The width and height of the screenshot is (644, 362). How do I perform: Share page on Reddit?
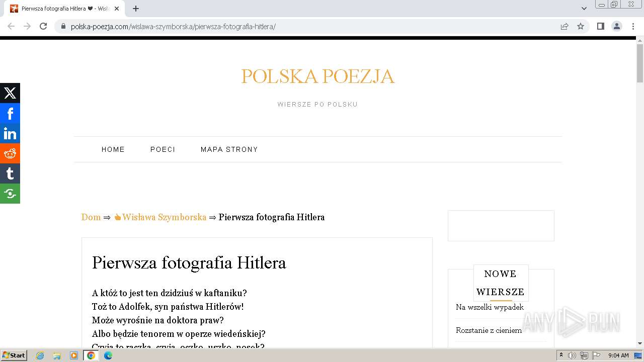click(10, 153)
